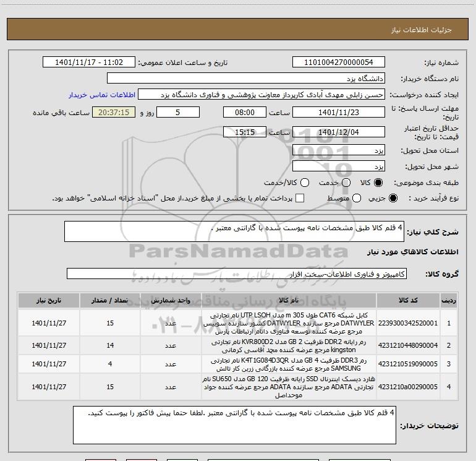
Task: Click need date 1401/11/27 in row 4
Action: click(x=49, y=387)
